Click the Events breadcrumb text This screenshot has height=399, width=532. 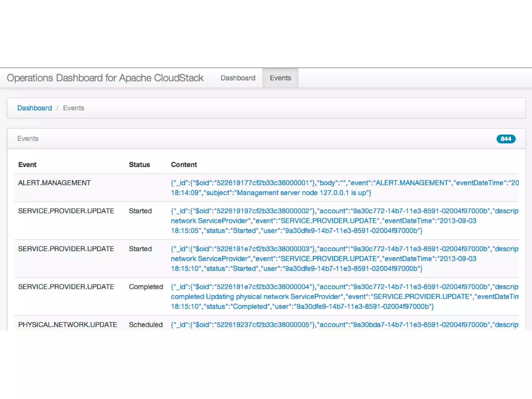74,108
